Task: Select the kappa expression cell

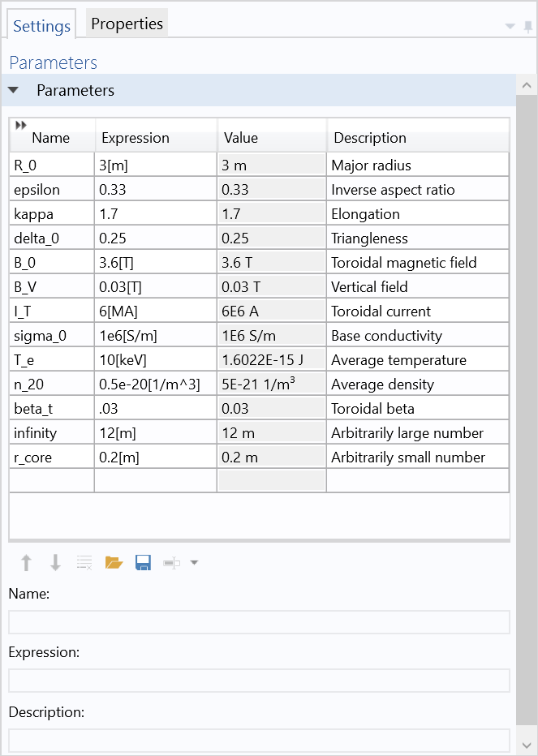Action: pyautogui.click(x=156, y=214)
